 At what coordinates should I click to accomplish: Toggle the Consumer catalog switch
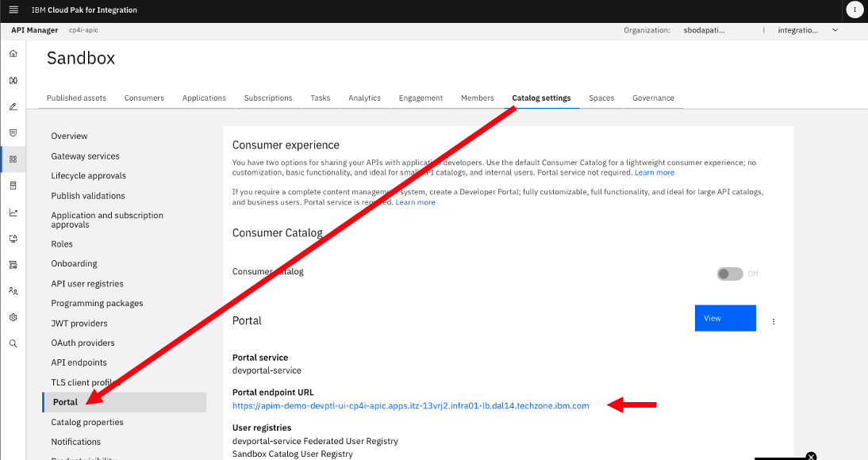click(730, 274)
